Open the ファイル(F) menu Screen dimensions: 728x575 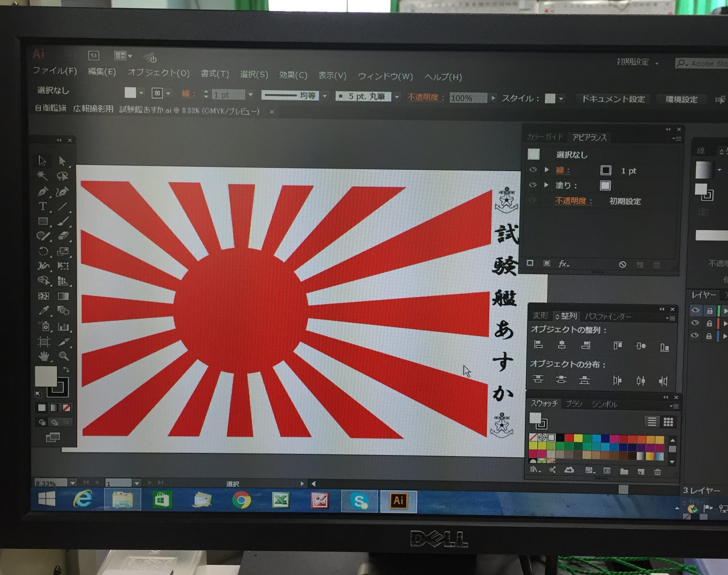point(55,71)
